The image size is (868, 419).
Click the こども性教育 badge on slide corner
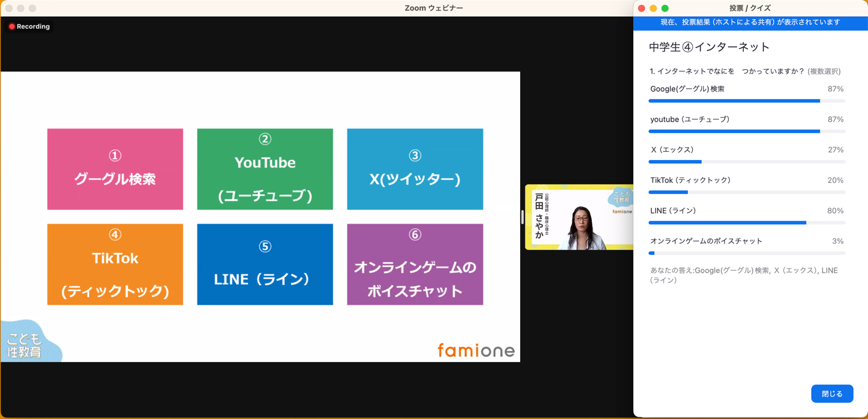tap(30, 342)
